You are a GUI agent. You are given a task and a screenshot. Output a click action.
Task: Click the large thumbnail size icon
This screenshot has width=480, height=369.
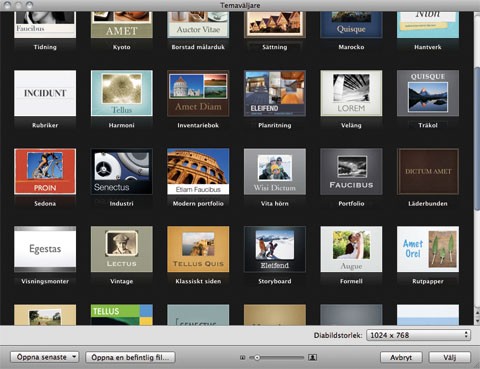[313, 357]
